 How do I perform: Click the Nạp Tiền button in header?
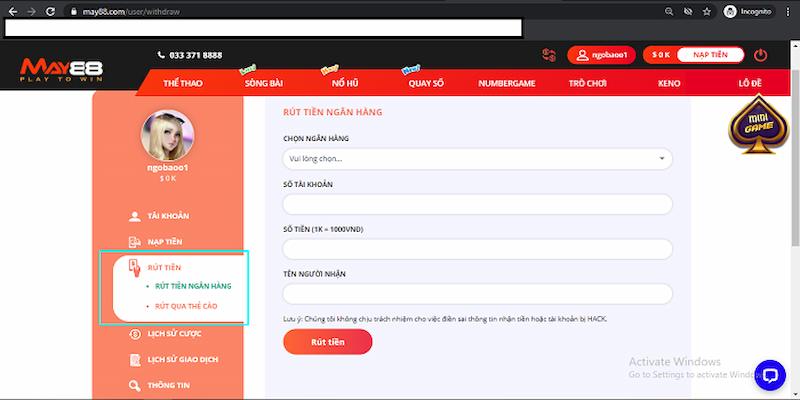click(712, 55)
